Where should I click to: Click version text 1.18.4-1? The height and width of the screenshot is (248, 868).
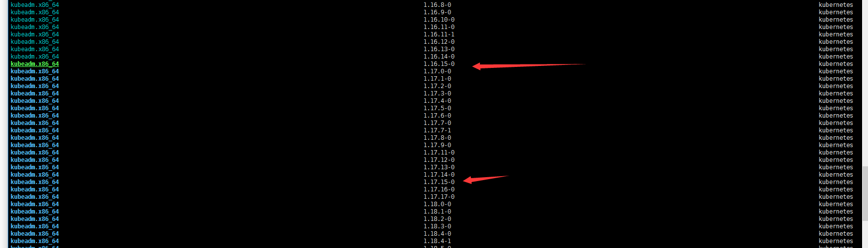(437, 241)
